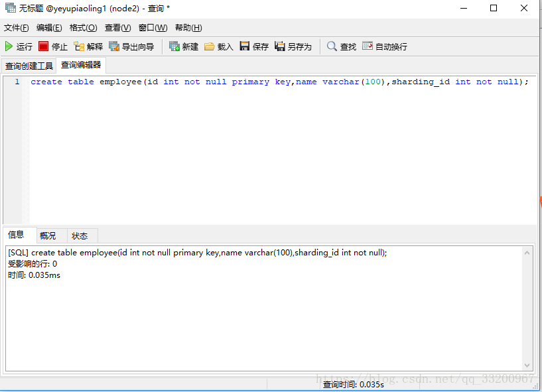Switch to the 概况 (Profile) result tab
Viewport: 542px width, 392px height.
pyautogui.click(x=48, y=235)
